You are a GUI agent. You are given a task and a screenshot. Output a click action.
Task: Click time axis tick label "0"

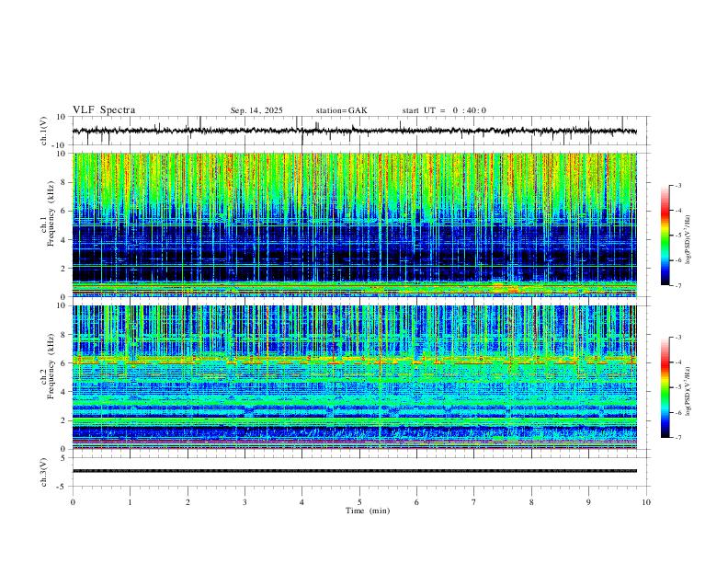click(x=73, y=502)
